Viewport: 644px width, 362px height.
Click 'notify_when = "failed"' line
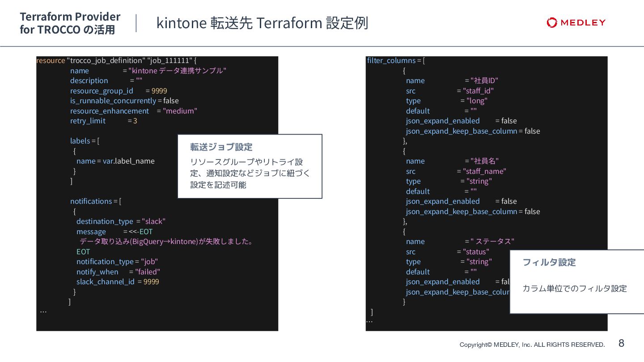tap(118, 272)
